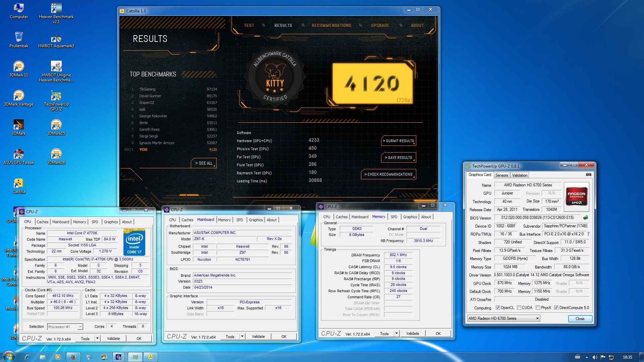Open the Processor #1 selection dropdown
644x362 pixels.
pyautogui.click(x=65, y=327)
